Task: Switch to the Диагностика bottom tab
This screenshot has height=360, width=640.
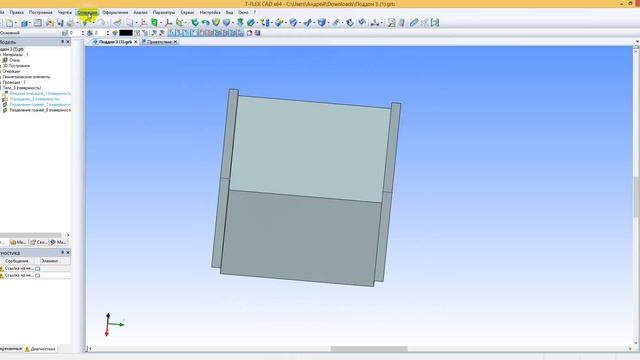Action: pyautogui.click(x=40, y=349)
